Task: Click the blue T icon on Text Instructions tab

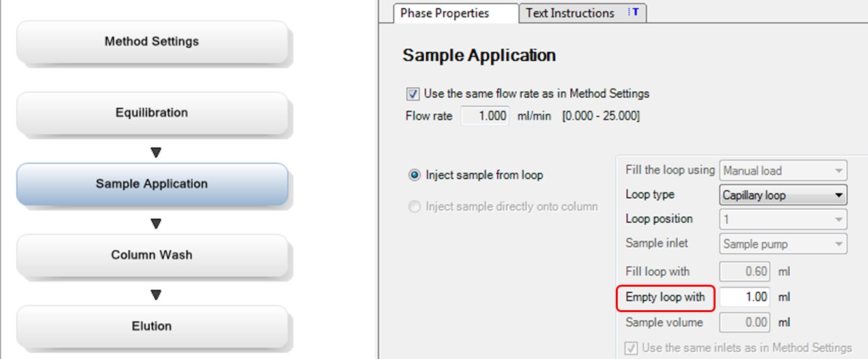Action: pyautogui.click(x=633, y=12)
